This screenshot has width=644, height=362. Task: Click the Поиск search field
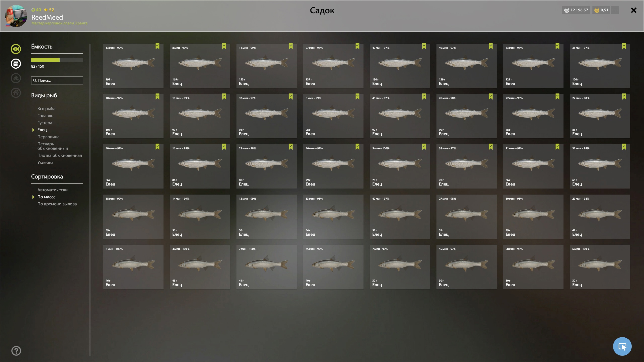[57, 80]
